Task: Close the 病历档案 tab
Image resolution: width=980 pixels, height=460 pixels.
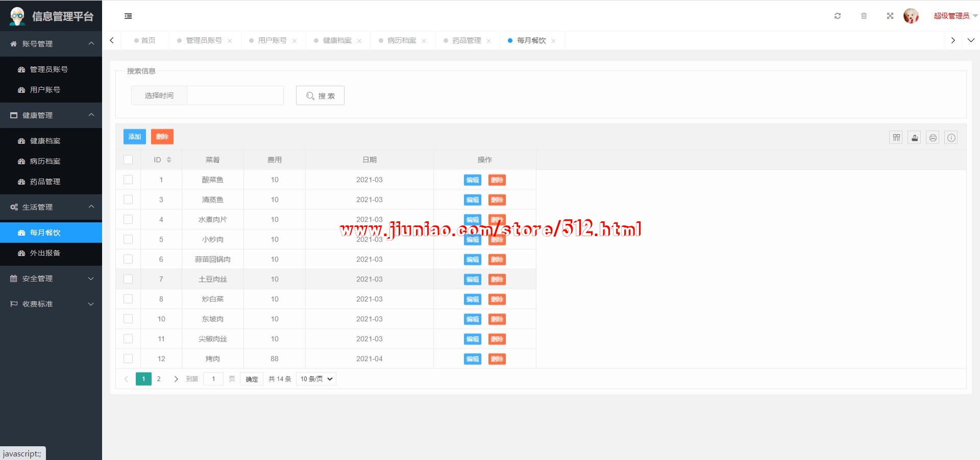Action: coord(424,41)
